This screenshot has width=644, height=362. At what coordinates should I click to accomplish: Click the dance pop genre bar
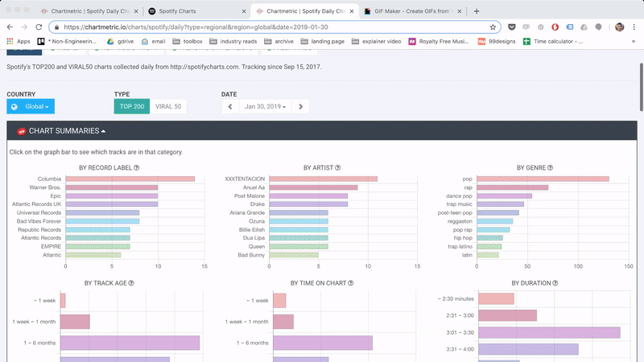pyautogui.click(x=505, y=196)
